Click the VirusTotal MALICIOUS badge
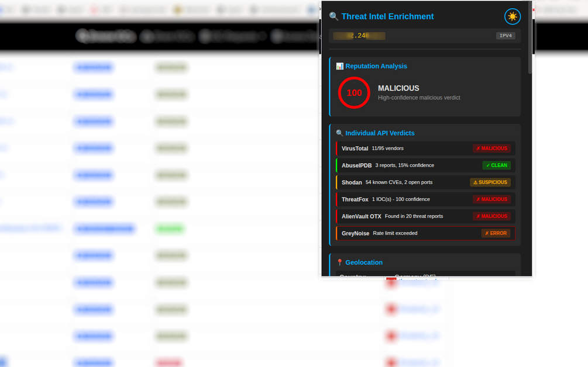Image resolution: width=588 pixels, height=367 pixels. pyautogui.click(x=491, y=148)
